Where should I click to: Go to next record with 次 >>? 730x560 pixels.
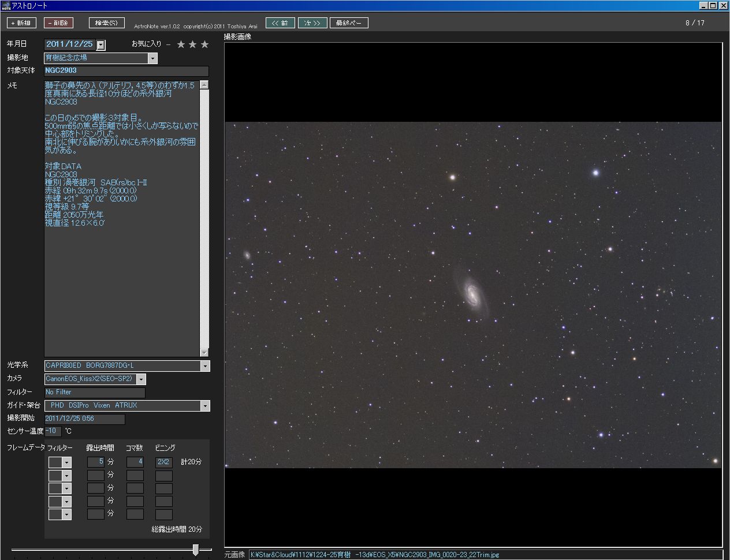click(312, 23)
